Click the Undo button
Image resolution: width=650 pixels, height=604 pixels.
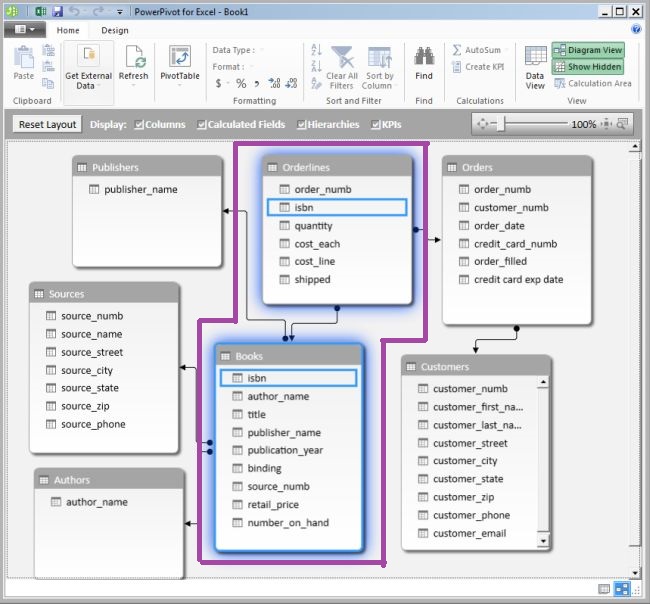pyautogui.click(x=74, y=12)
